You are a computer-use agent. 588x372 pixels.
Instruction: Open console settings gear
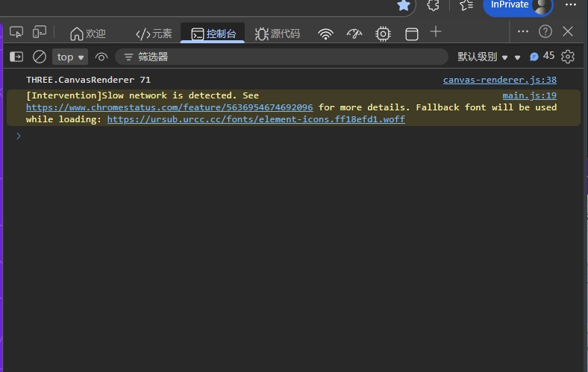(x=568, y=57)
